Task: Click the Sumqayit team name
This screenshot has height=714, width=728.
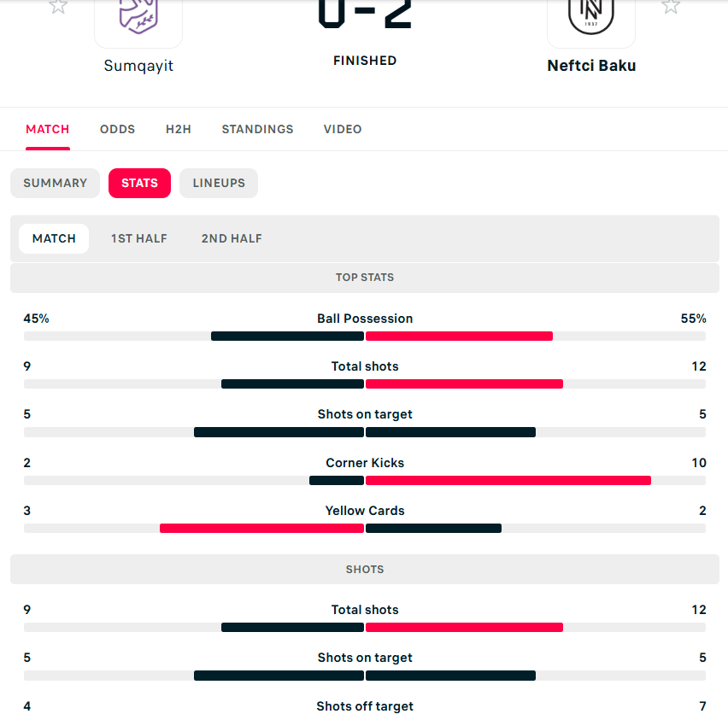Action: coord(138,66)
